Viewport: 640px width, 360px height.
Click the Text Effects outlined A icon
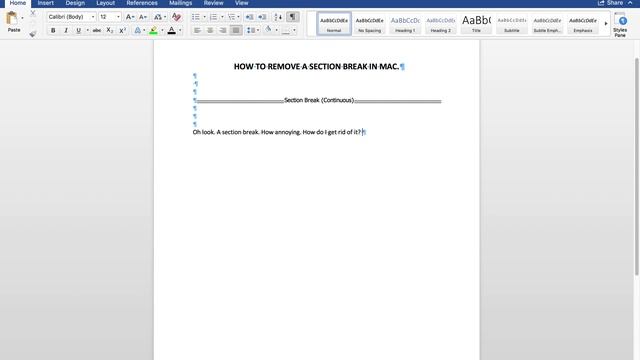click(138, 30)
